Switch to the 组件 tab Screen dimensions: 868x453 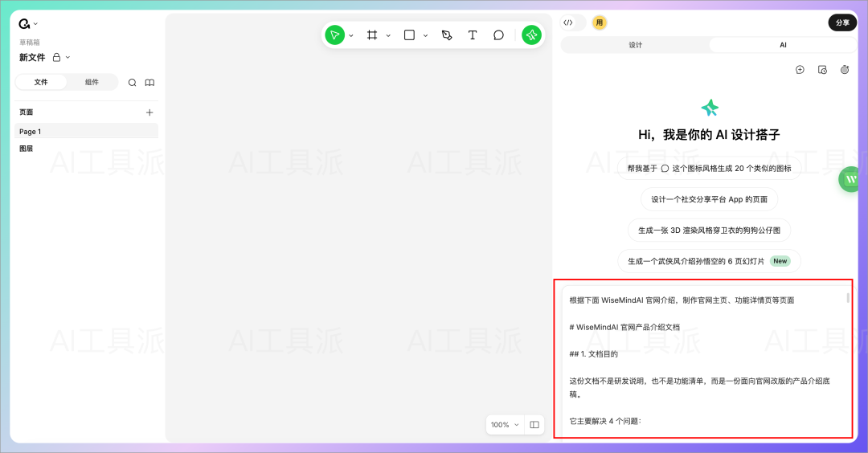(x=92, y=82)
